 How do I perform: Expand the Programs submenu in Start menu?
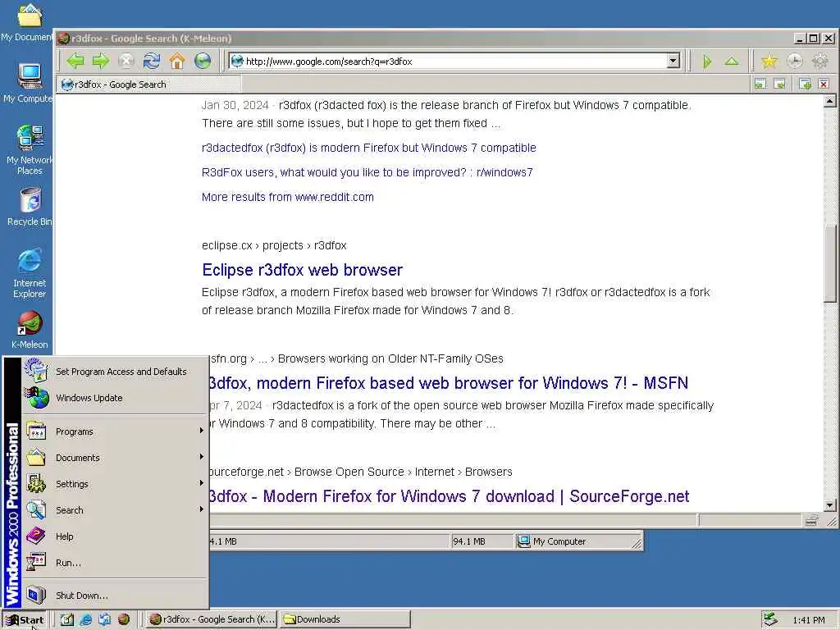point(115,431)
